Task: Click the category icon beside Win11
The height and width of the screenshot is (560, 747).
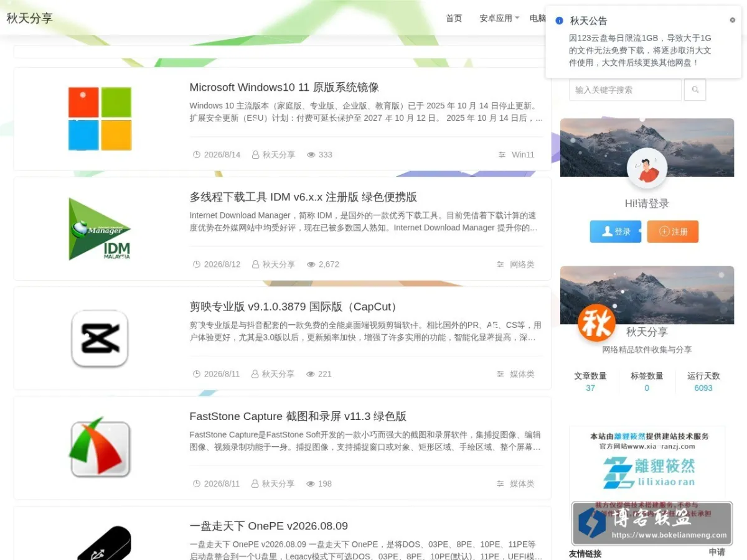Action: click(502, 155)
